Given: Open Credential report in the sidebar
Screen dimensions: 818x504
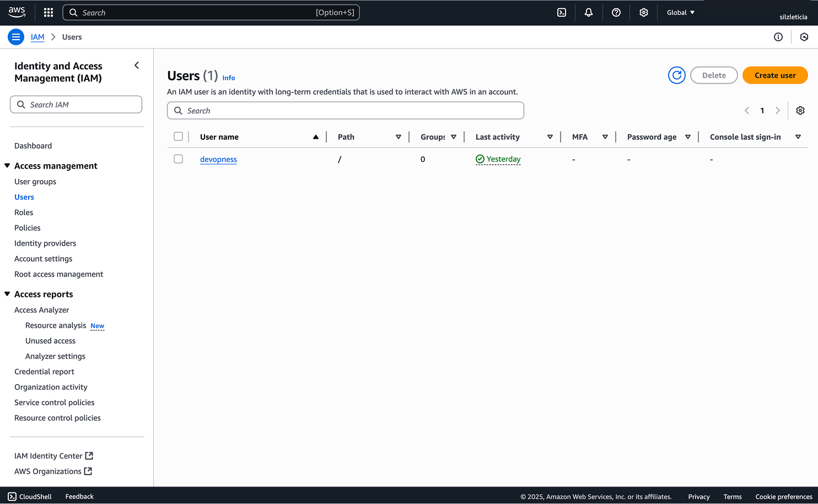Looking at the screenshot, I should coord(44,371).
